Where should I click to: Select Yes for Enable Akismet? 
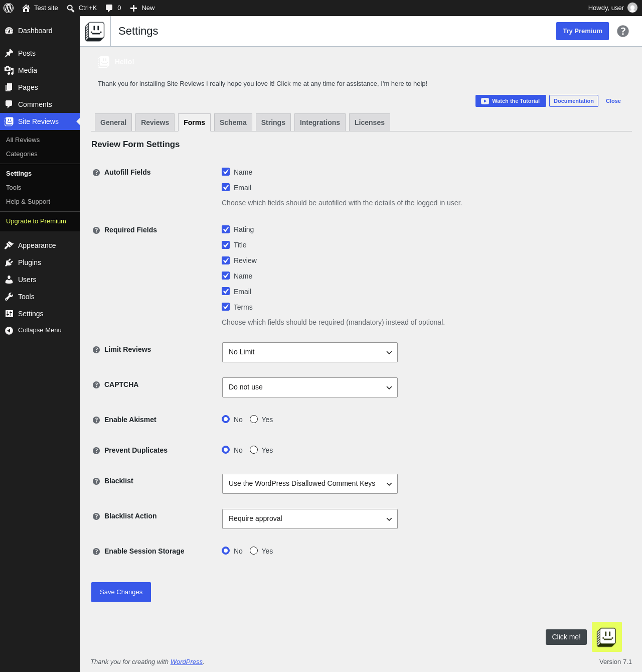click(254, 419)
